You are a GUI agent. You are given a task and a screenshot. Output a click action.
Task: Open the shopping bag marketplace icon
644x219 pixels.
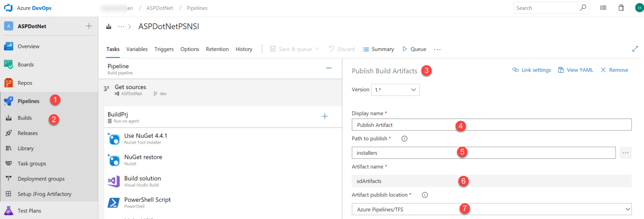pos(621,8)
